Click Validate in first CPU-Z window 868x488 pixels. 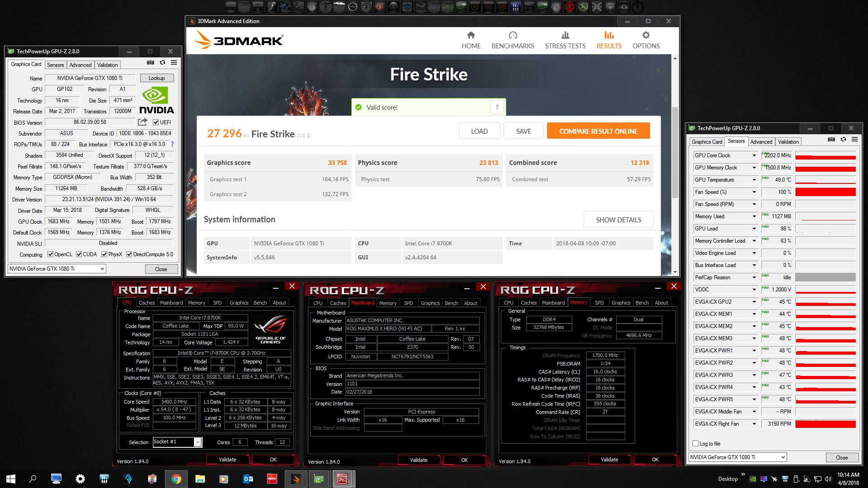click(x=227, y=460)
